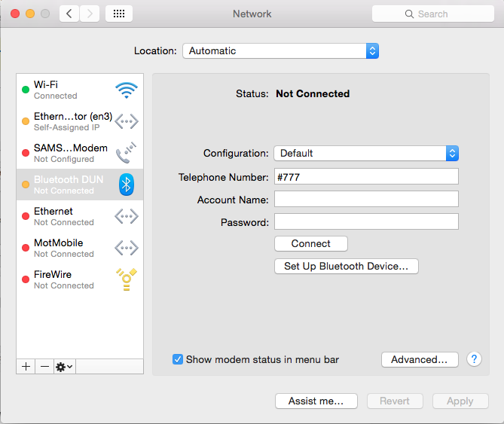Click the Revert button

[x=395, y=401]
